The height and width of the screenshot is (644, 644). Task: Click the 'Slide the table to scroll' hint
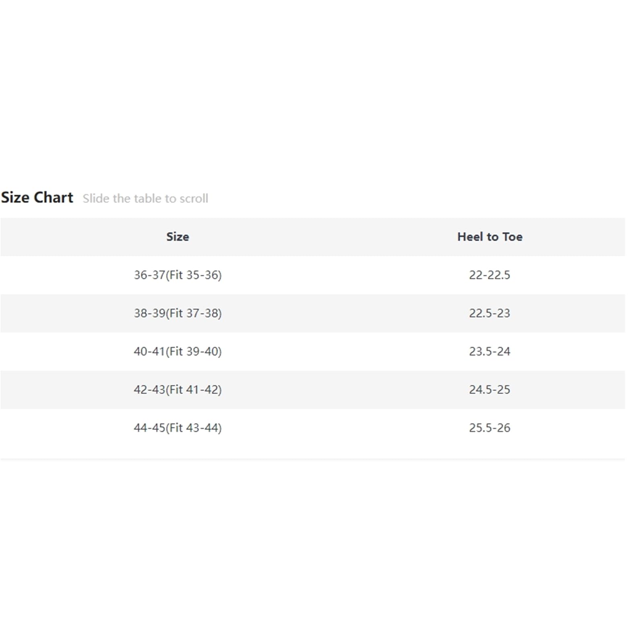pyautogui.click(x=145, y=198)
